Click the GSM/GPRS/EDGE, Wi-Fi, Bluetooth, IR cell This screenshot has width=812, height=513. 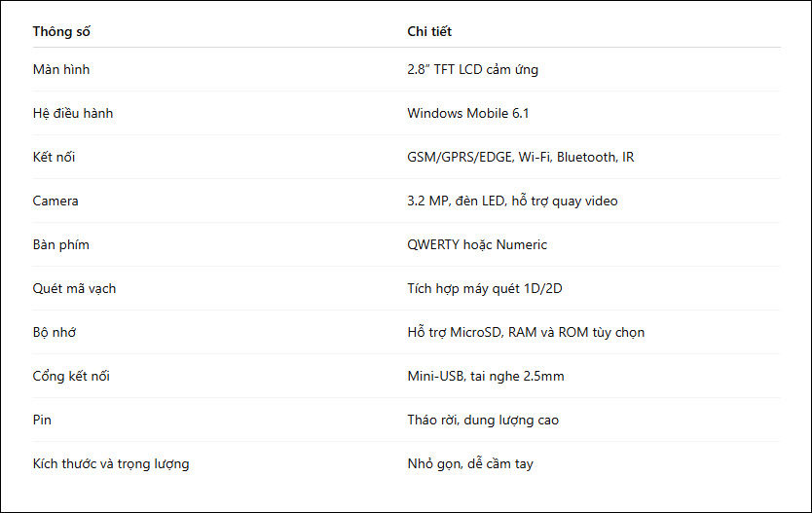point(521,157)
